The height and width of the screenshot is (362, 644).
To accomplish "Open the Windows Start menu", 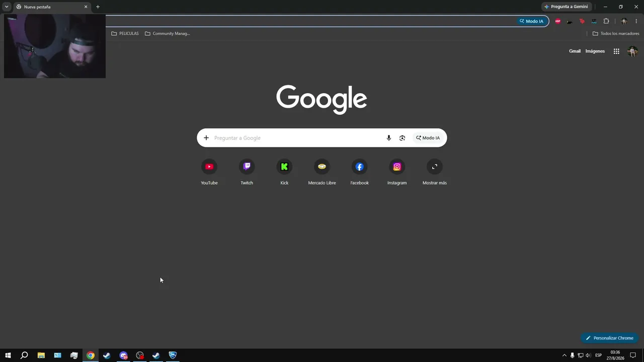I will pos(8,355).
